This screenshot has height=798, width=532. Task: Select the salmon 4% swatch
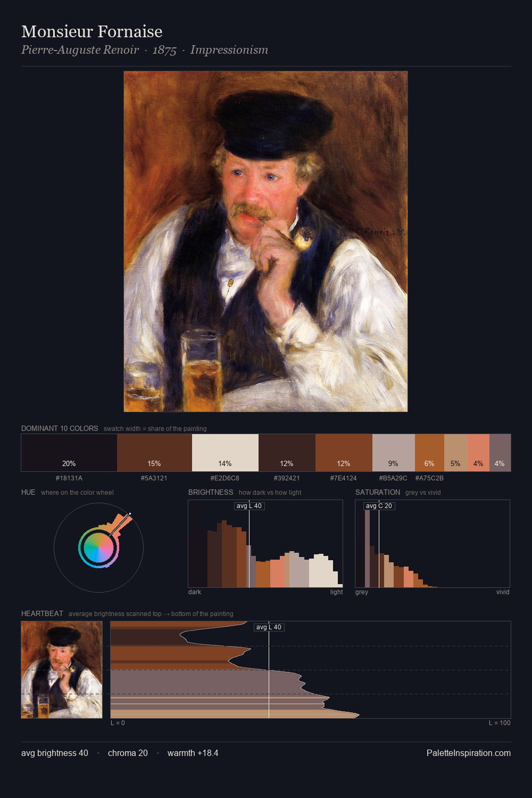pos(478,453)
